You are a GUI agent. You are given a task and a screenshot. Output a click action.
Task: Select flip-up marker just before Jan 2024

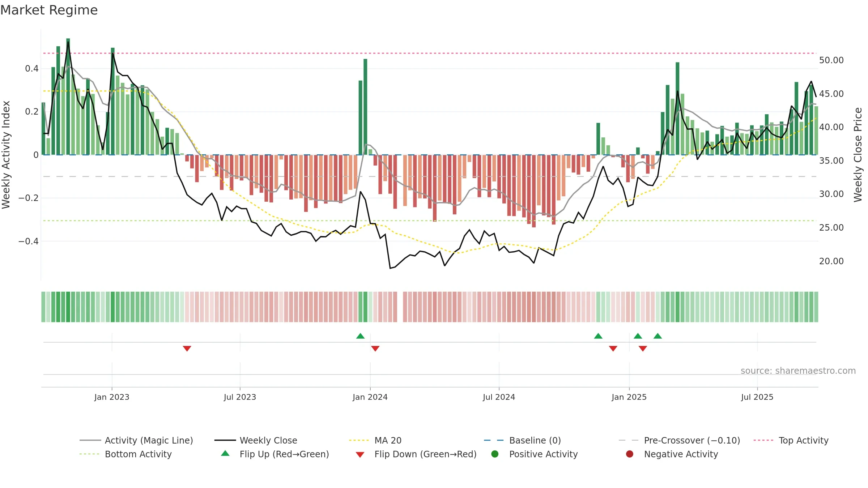tap(360, 336)
